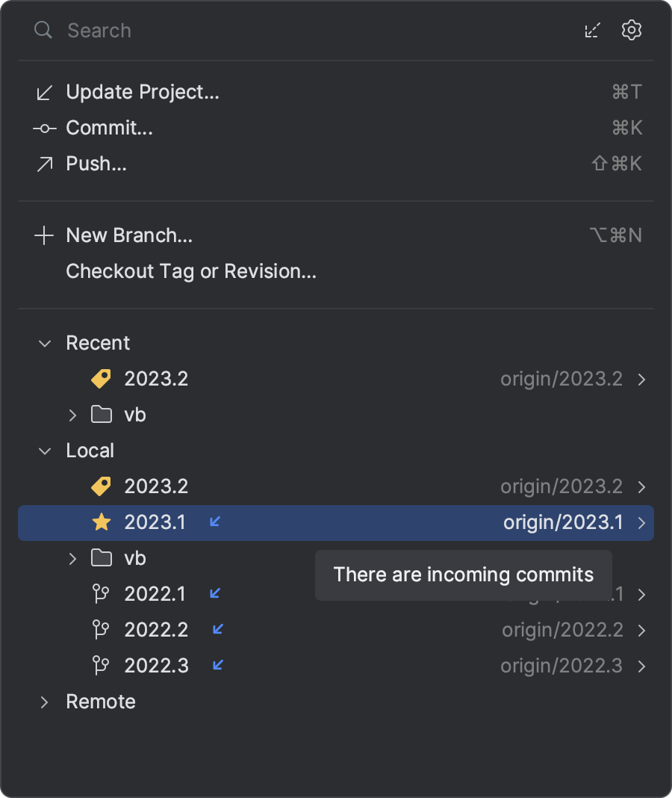Click the branch icon next to 2022.2
This screenshot has width=672, height=798.
(x=102, y=630)
